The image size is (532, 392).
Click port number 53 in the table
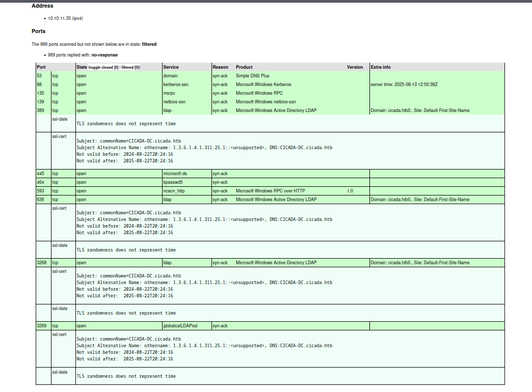coord(39,76)
